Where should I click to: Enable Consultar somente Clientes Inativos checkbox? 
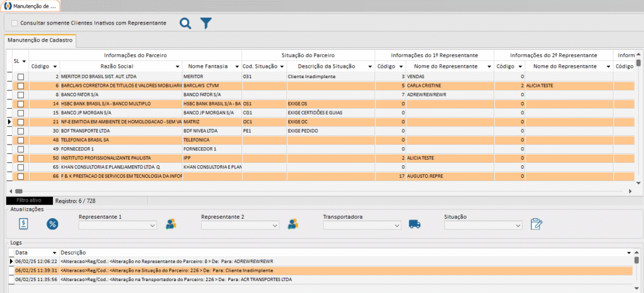[15, 23]
